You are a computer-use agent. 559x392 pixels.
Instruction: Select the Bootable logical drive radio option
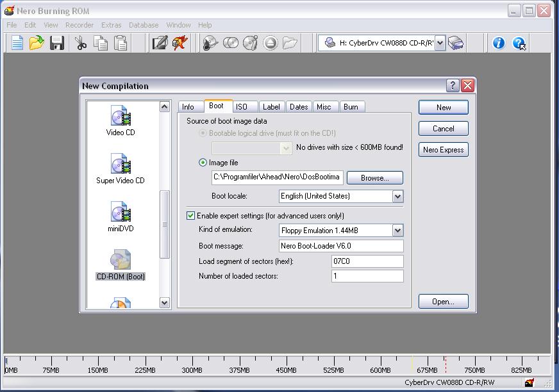point(203,133)
